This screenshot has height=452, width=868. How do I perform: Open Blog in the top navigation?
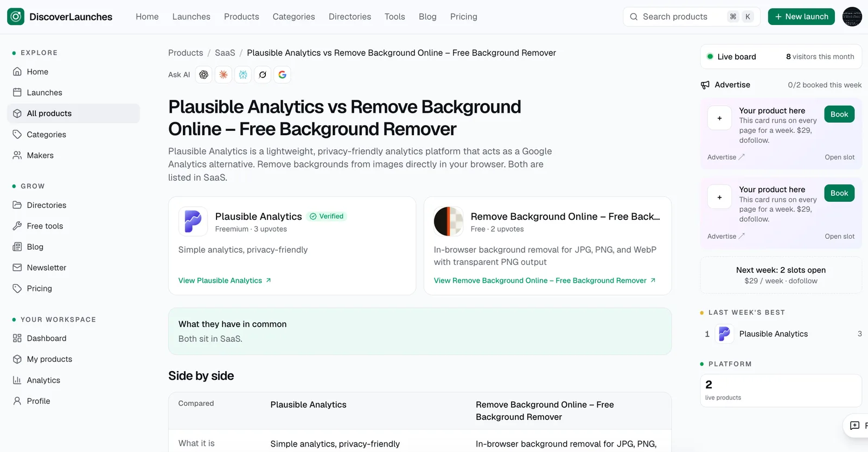(427, 17)
